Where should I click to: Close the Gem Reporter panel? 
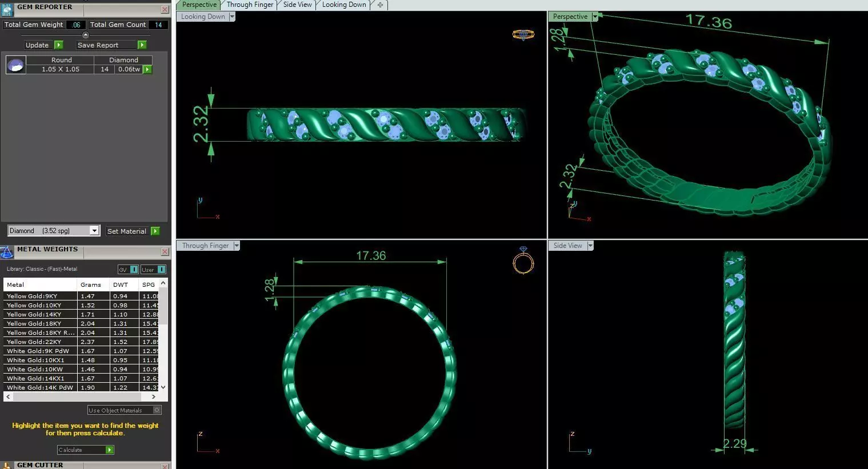click(x=165, y=10)
